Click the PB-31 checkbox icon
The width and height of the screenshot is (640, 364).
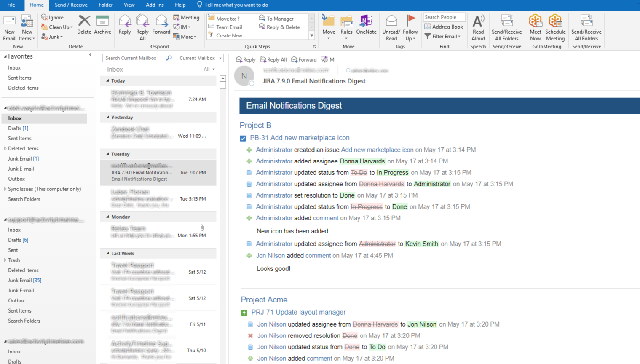click(x=243, y=138)
